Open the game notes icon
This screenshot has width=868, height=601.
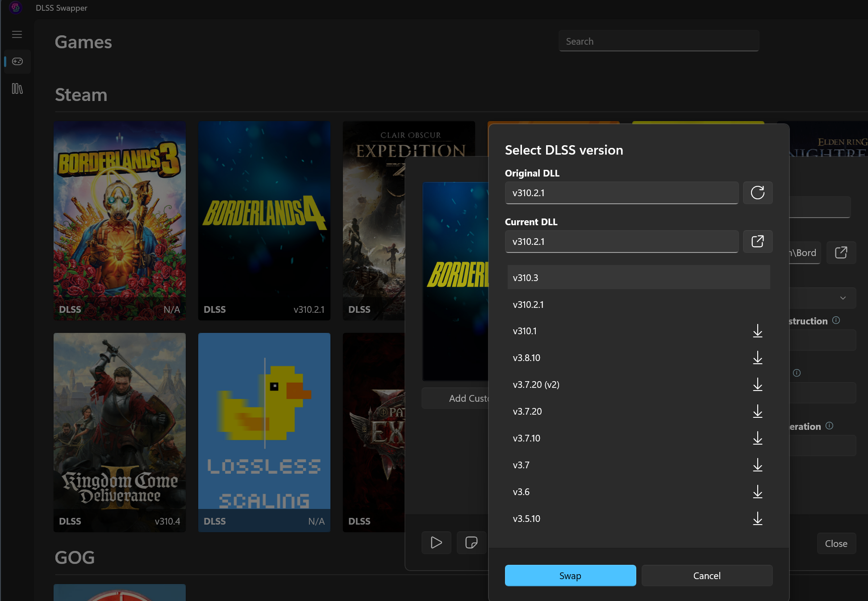[x=471, y=542]
